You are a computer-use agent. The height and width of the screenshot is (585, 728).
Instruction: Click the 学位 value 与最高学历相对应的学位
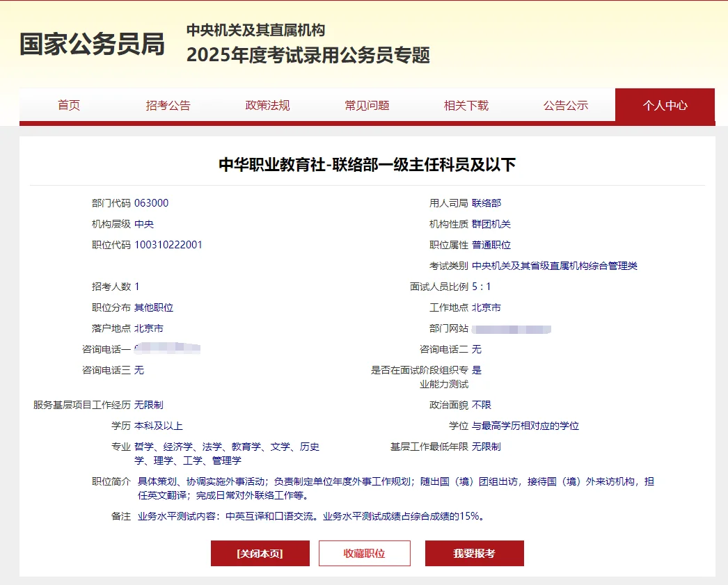point(525,426)
